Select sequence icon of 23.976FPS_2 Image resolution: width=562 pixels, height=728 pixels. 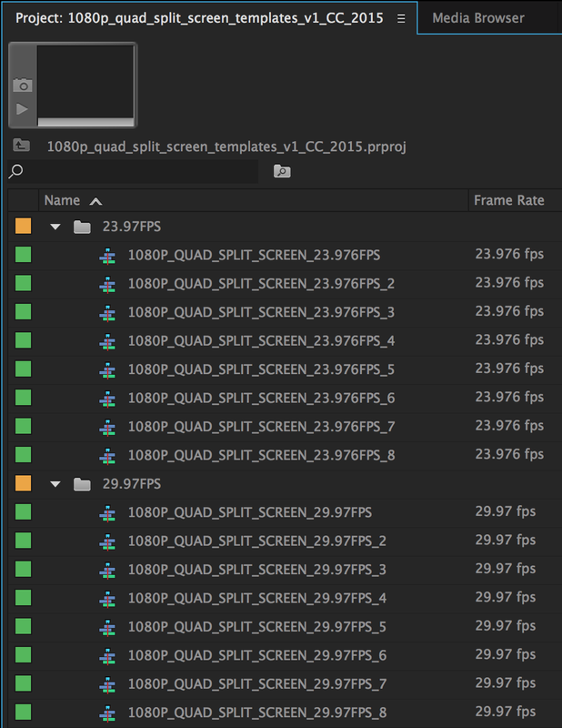pos(107,285)
